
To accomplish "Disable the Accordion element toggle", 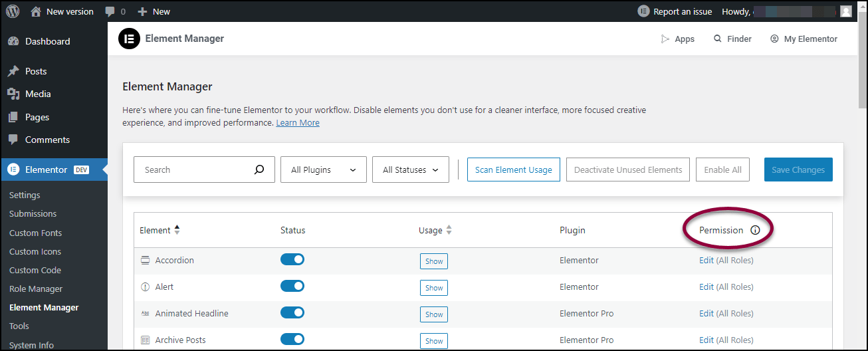I will pyautogui.click(x=292, y=259).
